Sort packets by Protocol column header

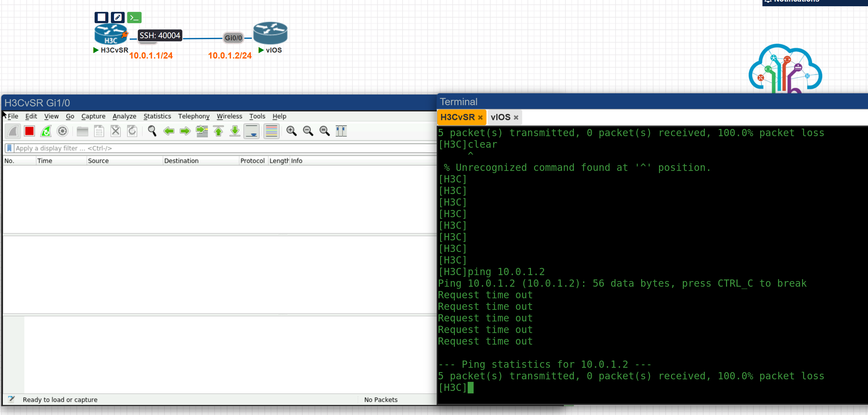coord(252,161)
